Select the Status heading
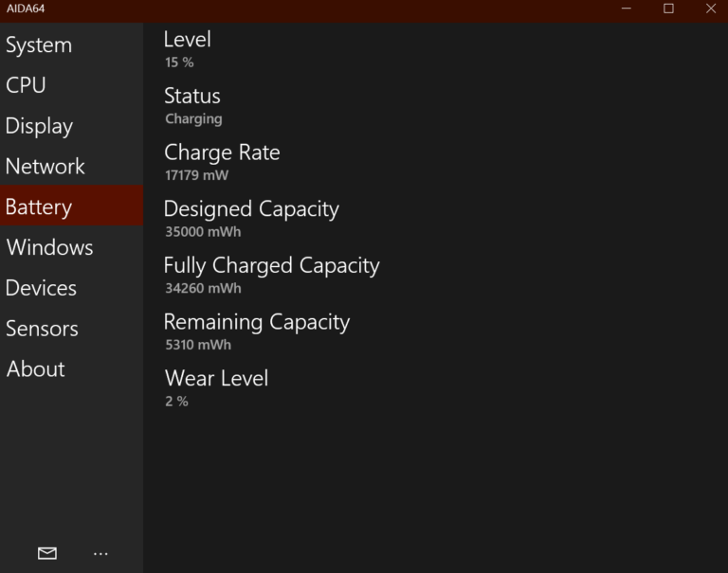The width and height of the screenshot is (728, 573). tap(192, 96)
